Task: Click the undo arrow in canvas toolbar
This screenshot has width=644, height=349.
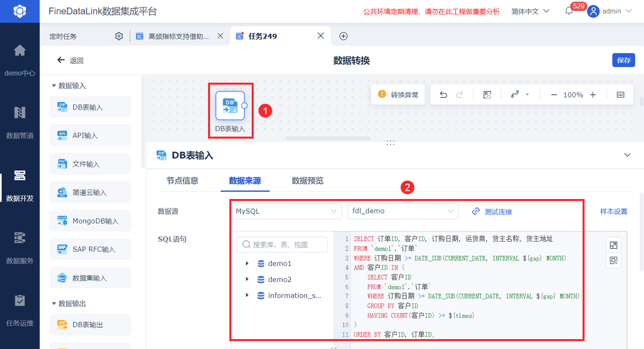Action: [443, 95]
